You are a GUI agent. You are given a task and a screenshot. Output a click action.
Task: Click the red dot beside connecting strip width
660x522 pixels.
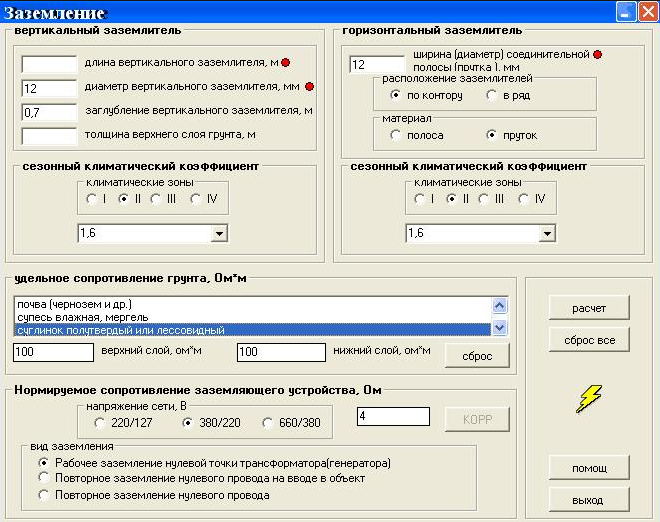[x=597, y=54]
